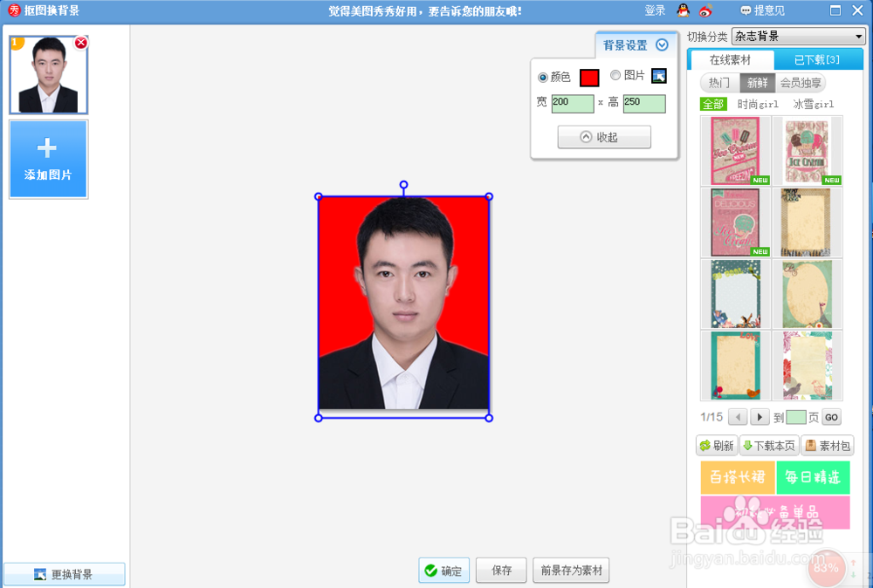Viewport: 873px width, 588px height.
Task: Click the 宽 width field showing 200
Action: (x=573, y=104)
